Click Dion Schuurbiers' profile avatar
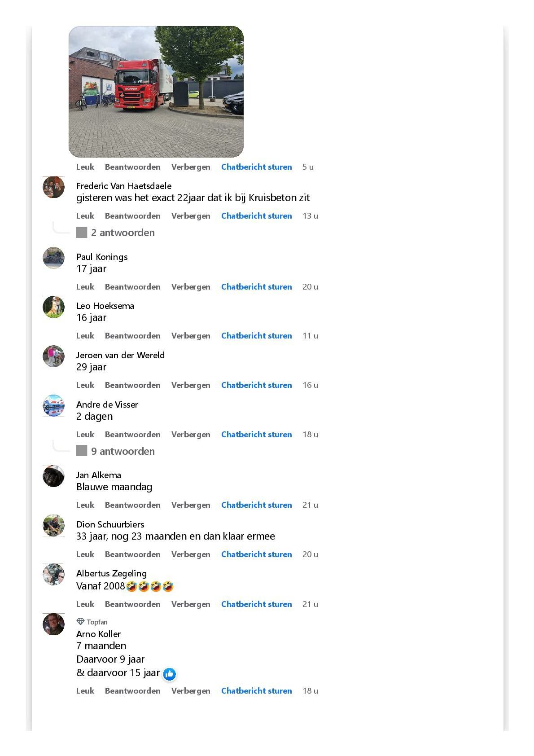 pos(53,526)
